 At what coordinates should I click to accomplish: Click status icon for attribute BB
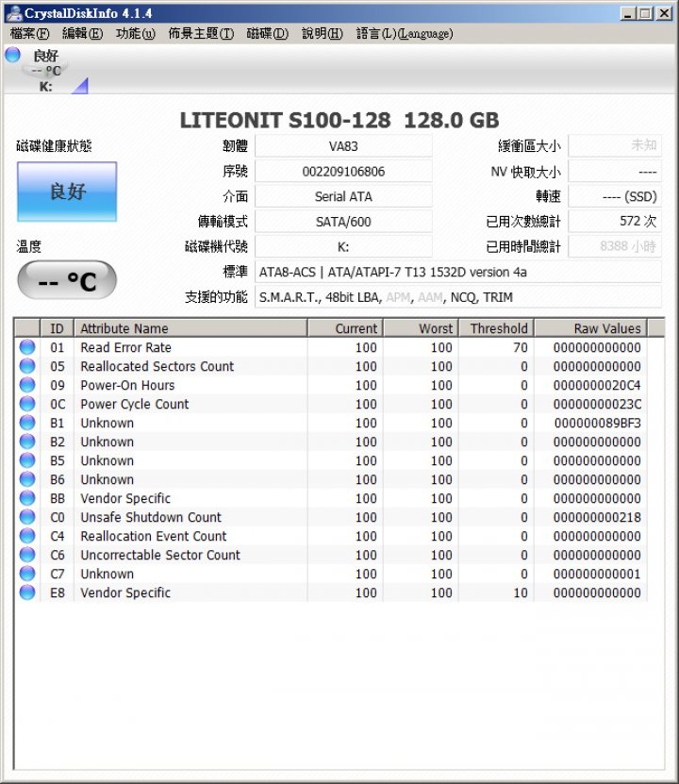[x=27, y=498]
